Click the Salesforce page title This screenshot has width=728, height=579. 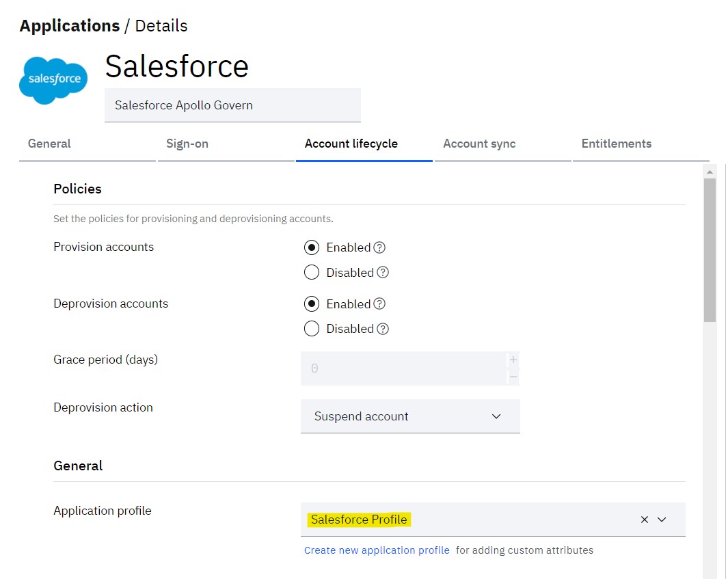(x=177, y=66)
